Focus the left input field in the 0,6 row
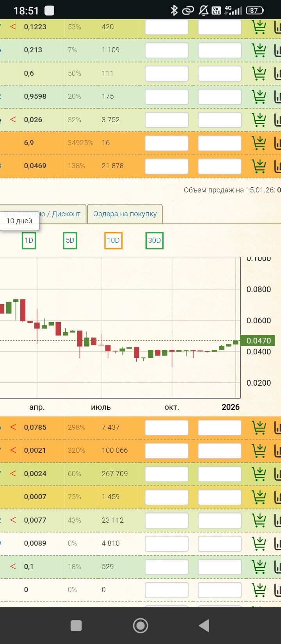Screen dimensions: 281x644 click(x=167, y=73)
